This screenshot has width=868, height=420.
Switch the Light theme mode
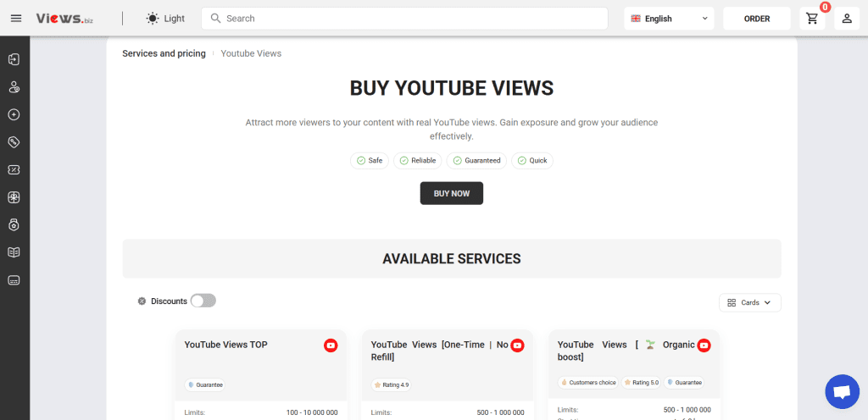coord(165,19)
